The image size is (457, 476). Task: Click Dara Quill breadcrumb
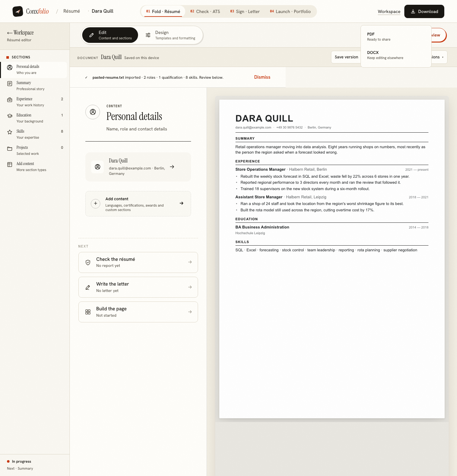(x=103, y=11)
